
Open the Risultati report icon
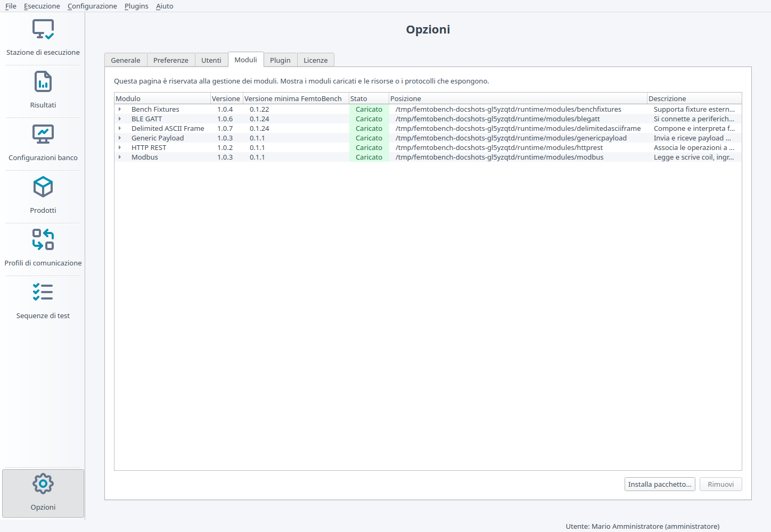click(43, 82)
